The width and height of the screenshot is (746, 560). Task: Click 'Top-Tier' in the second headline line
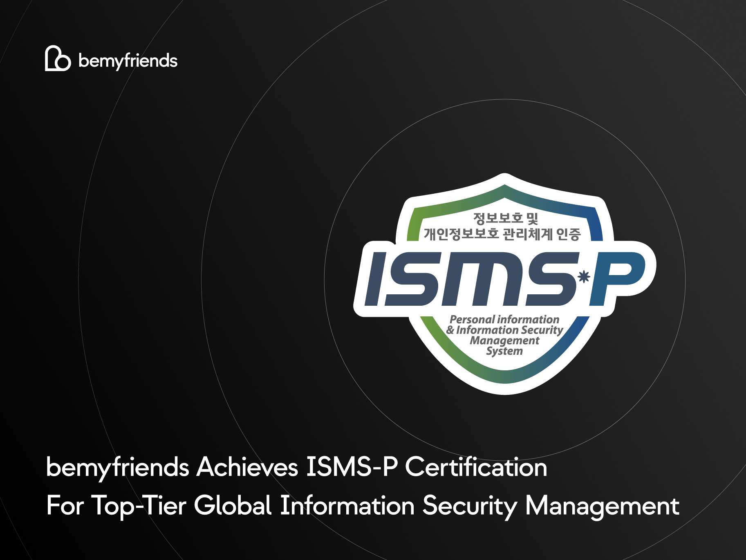pos(139,506)
